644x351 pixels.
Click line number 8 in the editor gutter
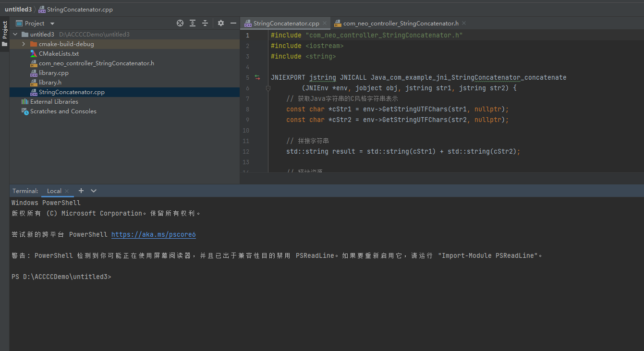pos(247,109)
